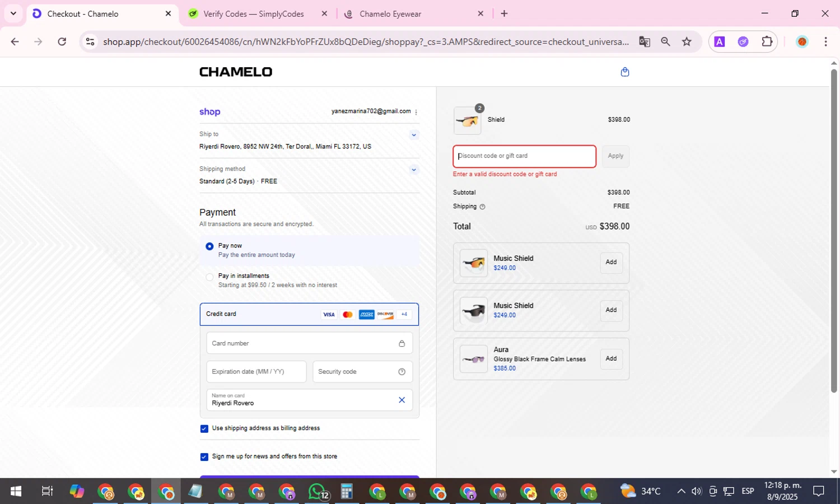Viewport: 840px width, 504px height.
Task: Click the Aura sunglasses thumbnail
Action: (474, 359)
